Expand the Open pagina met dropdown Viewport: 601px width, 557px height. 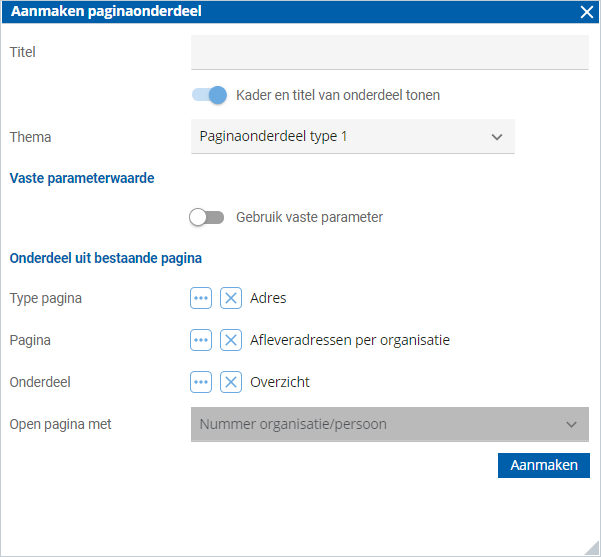(390, 424)
